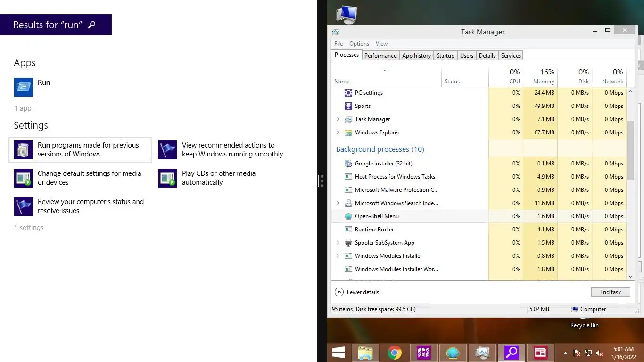Open Change default settings for media icon

pyautogui.click(x=24, y=178)
